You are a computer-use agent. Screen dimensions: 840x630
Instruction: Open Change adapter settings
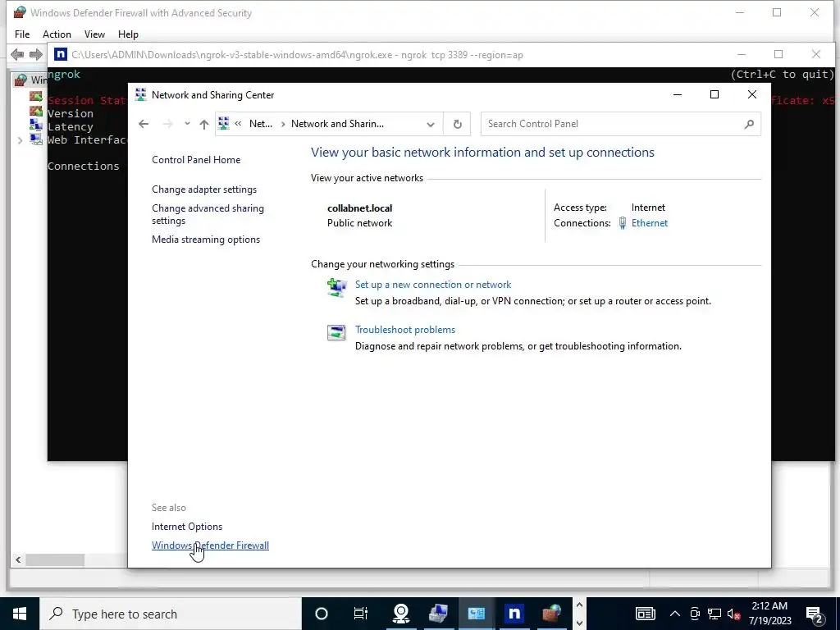click(x=204, y=189)
